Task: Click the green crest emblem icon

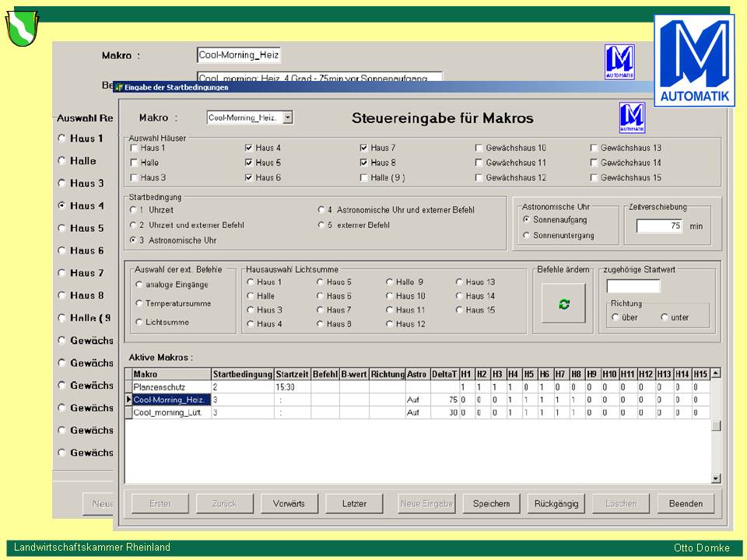Action: (23, 28)
